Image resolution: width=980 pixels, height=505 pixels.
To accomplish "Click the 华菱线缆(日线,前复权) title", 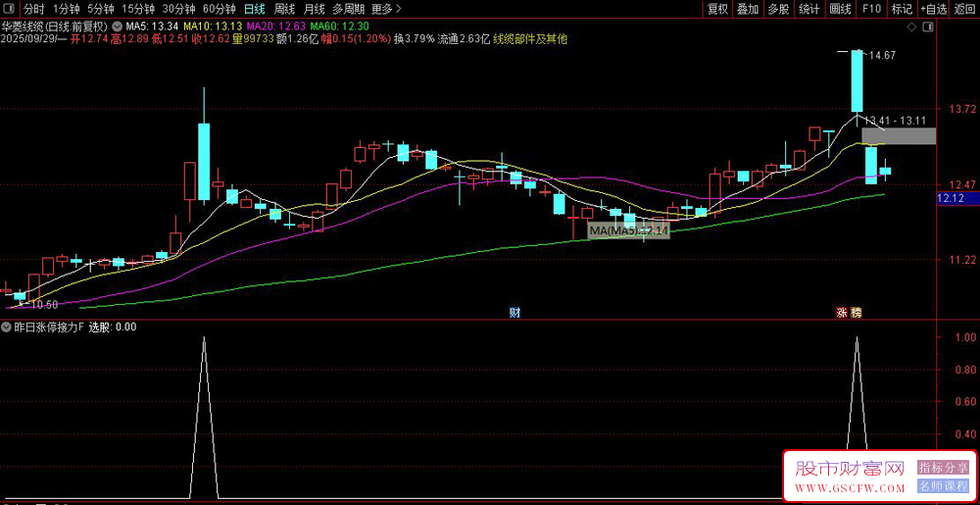I will click(54, 26).
